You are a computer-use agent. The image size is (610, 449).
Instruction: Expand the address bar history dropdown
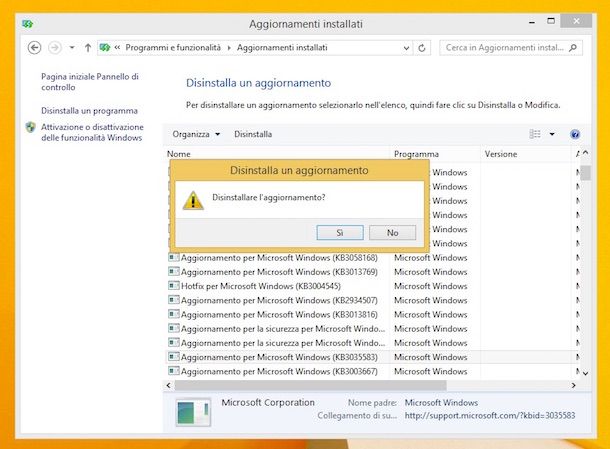tap(406, 48)
